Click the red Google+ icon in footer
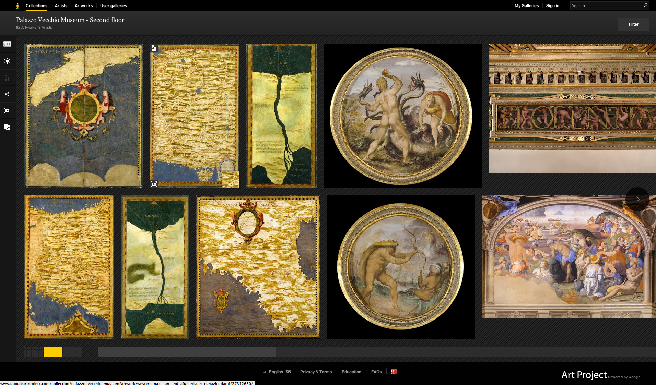 pyautogui.click(x=394, y=371)
